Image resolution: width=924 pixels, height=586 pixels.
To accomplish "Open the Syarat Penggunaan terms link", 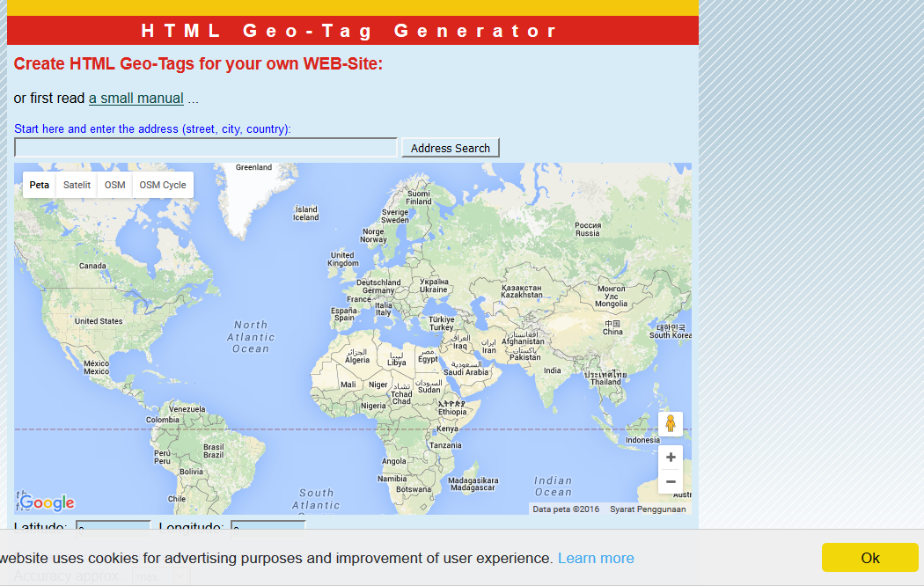I will pos(648,509).
